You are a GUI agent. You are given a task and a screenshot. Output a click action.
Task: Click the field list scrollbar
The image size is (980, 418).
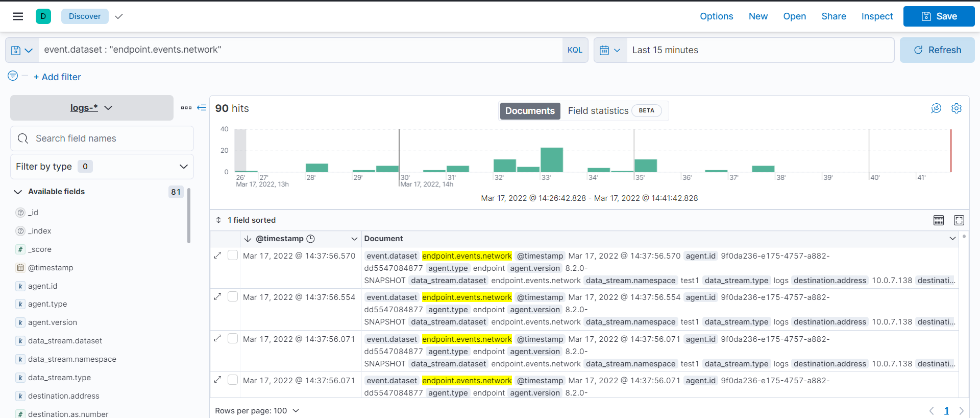[189, 216]
